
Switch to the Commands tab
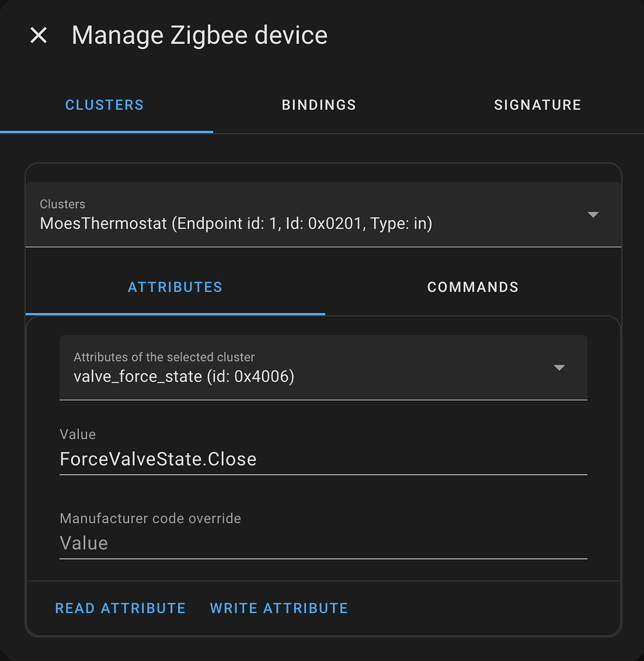click(472, 287)
